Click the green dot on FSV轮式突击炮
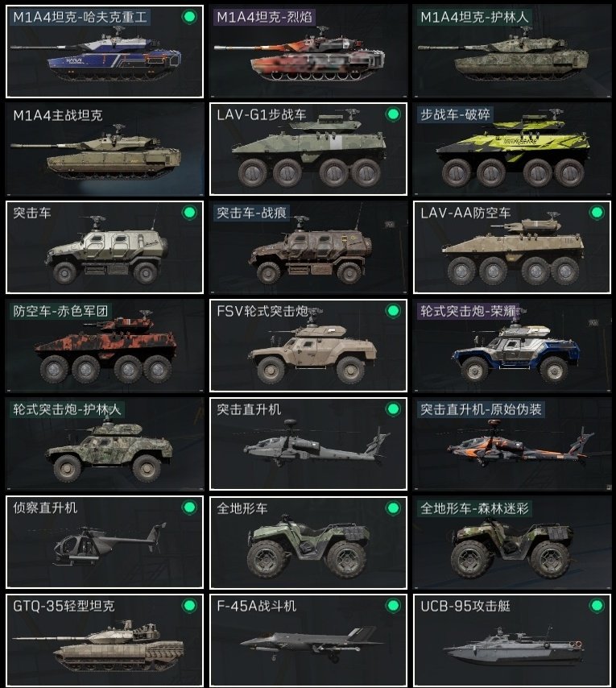 click(x=393, y=311)
